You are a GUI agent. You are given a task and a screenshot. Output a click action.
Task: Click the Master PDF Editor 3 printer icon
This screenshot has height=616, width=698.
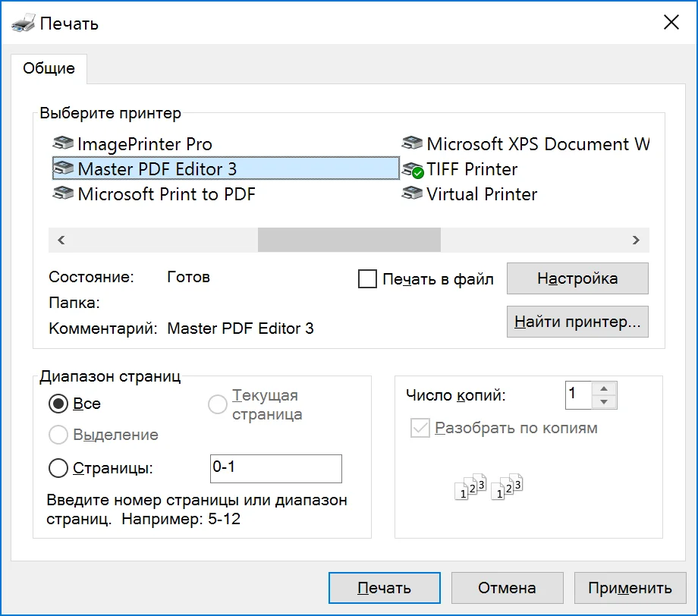click(x=63, y=168)
